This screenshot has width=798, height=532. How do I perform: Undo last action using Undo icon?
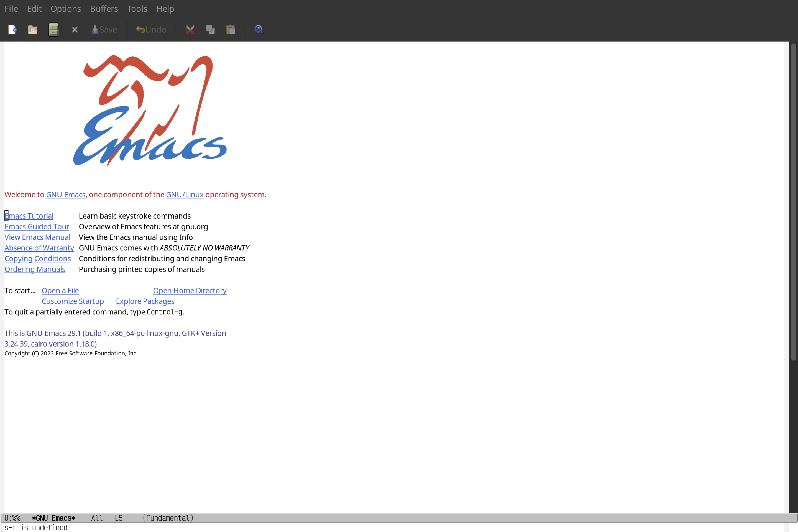click(x=150, y=29)
